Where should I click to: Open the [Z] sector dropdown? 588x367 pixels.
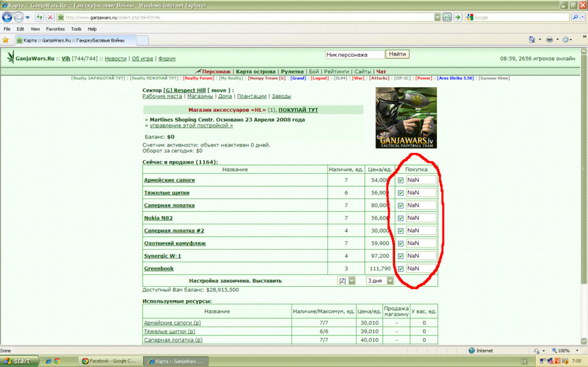point(346,280)
